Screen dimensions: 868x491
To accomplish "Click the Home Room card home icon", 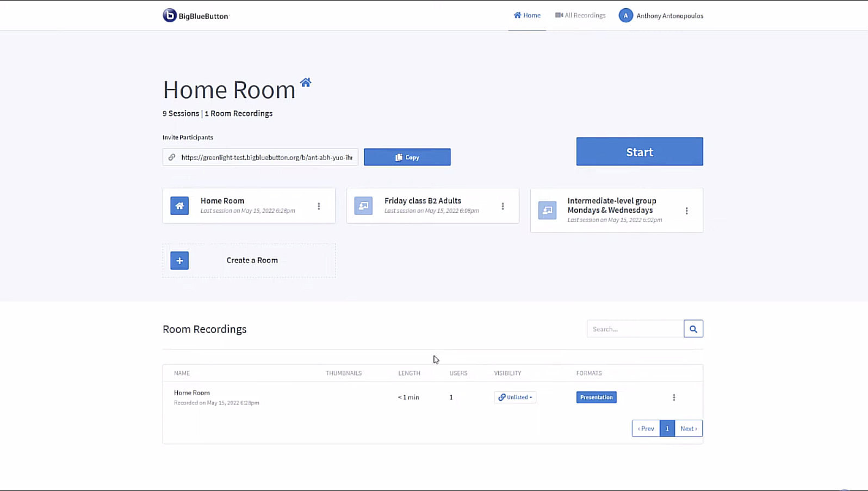I will 179,206.
